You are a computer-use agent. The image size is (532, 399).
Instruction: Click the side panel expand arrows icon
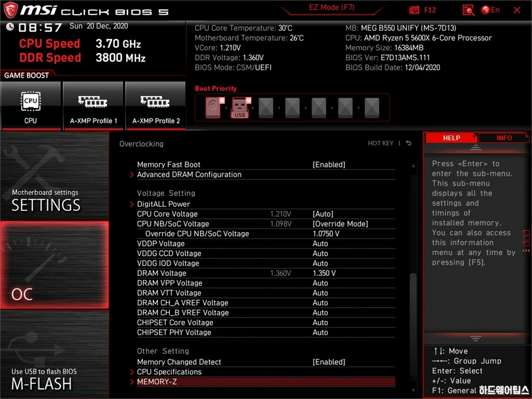coord(526,250)
